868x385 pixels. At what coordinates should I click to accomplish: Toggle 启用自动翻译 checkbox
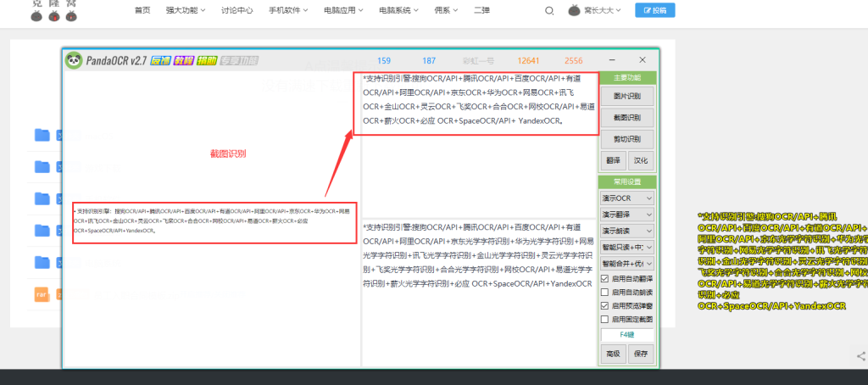tap(605, 279)
